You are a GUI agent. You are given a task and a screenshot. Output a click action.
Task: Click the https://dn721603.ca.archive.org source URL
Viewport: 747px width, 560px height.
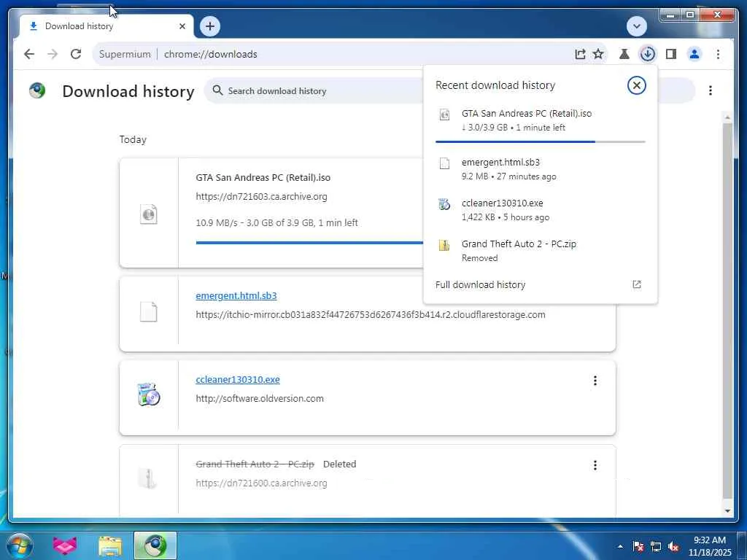click(262, 197)
